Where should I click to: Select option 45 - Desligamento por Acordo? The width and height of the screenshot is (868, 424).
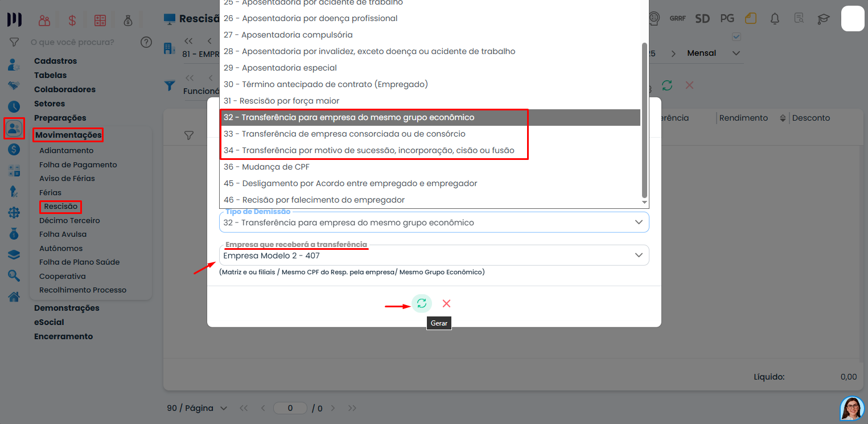(431, 183)
